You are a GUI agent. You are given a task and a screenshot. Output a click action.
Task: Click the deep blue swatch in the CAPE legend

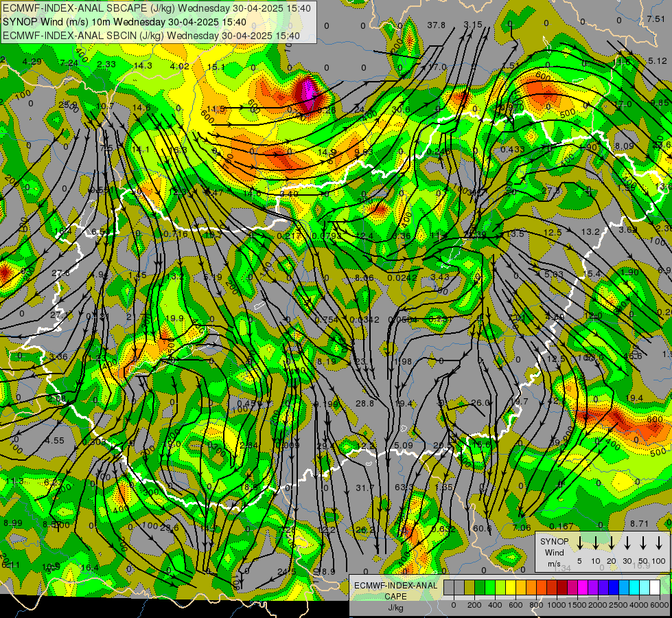[x=614, y=588]
